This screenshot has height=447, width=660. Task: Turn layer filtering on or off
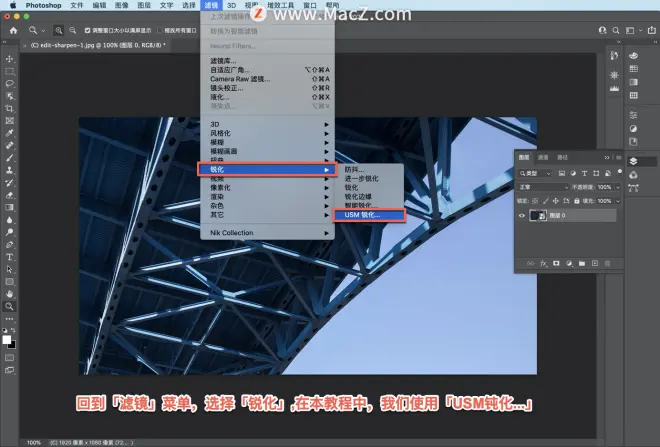620,172
